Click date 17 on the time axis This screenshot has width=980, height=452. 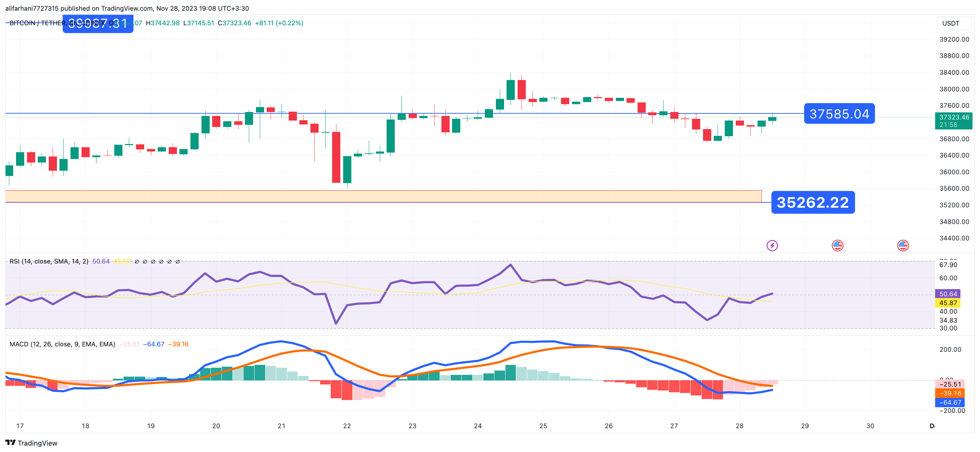[20, 426]
